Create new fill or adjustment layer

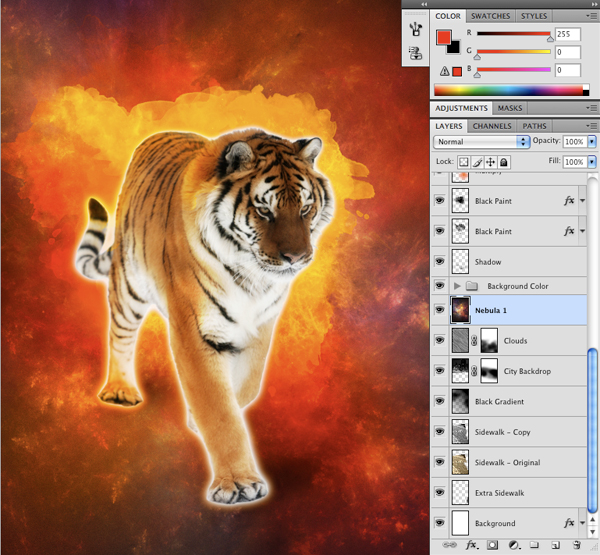(514, 545)
